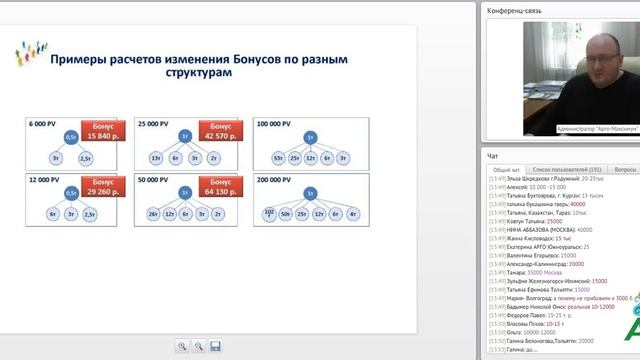Select the 'Администратор Арго-Максимум' caption on the video
640x360 pixels.
coord(598,129)
